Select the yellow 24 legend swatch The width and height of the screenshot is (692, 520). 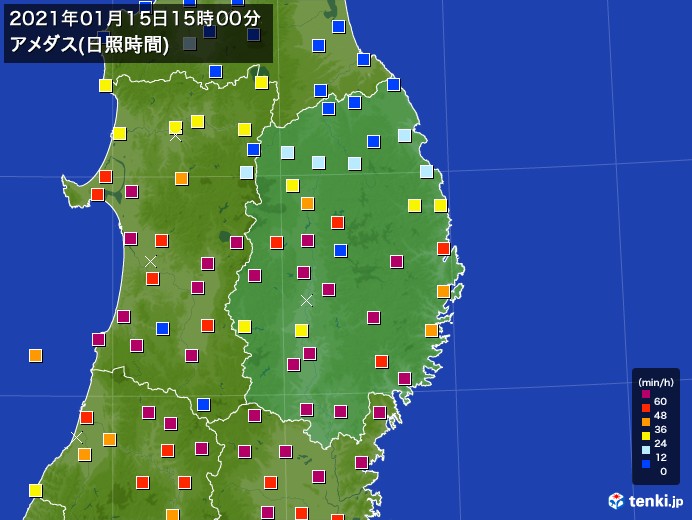coord(646,436)
